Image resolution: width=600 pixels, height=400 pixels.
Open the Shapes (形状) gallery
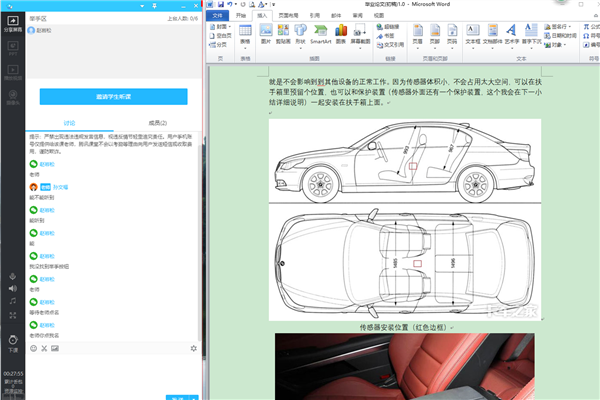click(x=300, y=37)
